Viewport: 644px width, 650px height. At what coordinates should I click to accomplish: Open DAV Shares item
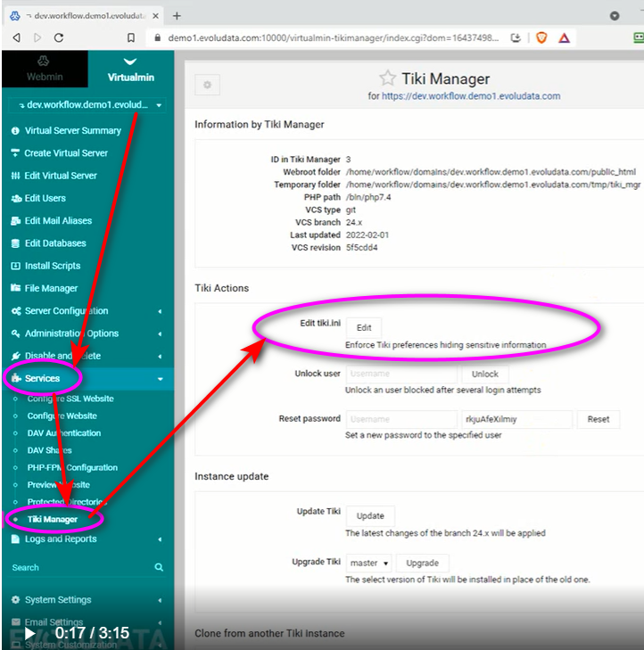click(49, 450)
